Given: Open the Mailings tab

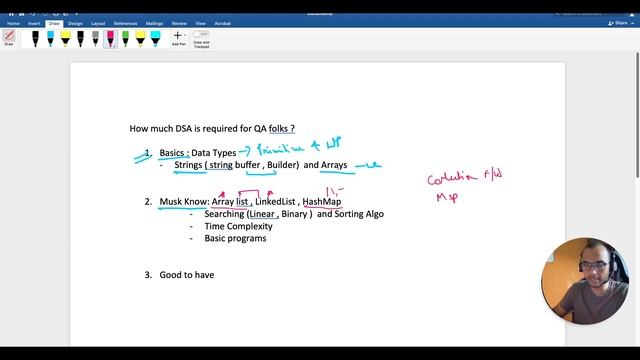Looking at the screenshot, I should tap(154, 24).
